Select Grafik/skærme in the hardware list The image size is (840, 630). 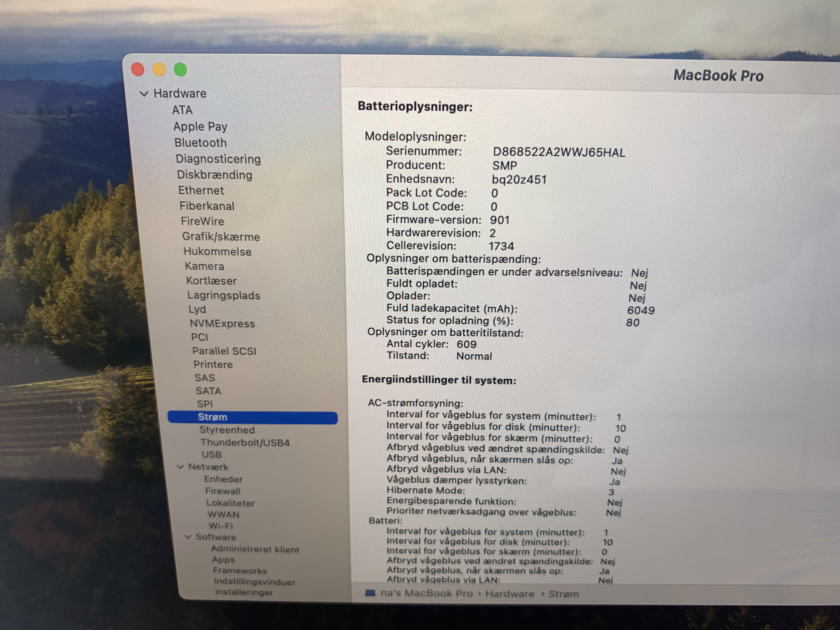(x=221, y=237)
